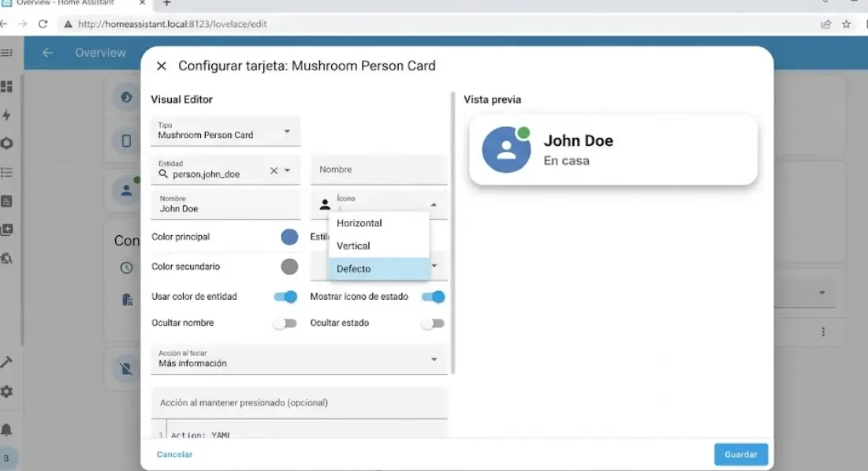Save the card with the Guardar button
The width and height of the screenshot is (868, 471).
739,454
